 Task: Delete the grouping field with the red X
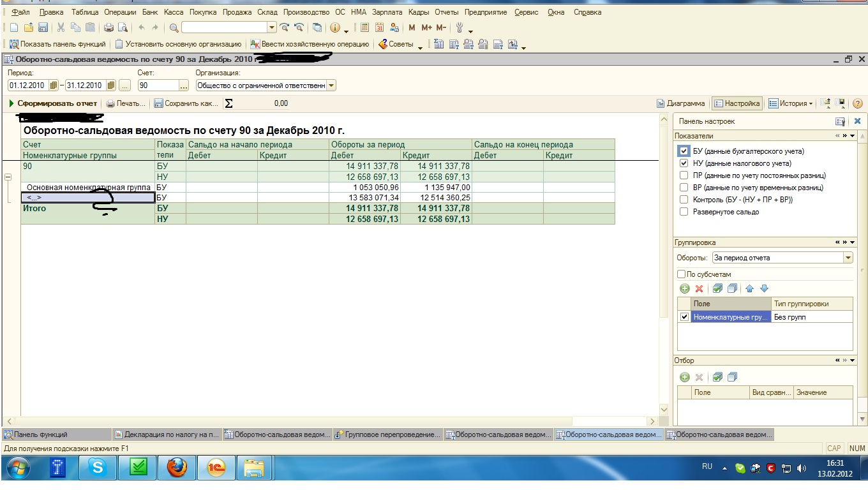click(699, 288)
